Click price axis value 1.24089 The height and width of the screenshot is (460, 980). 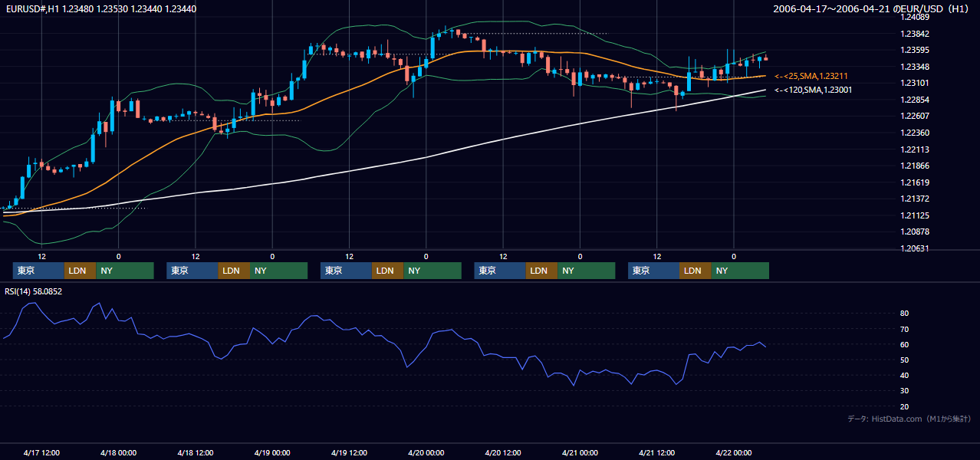(914, 17)
